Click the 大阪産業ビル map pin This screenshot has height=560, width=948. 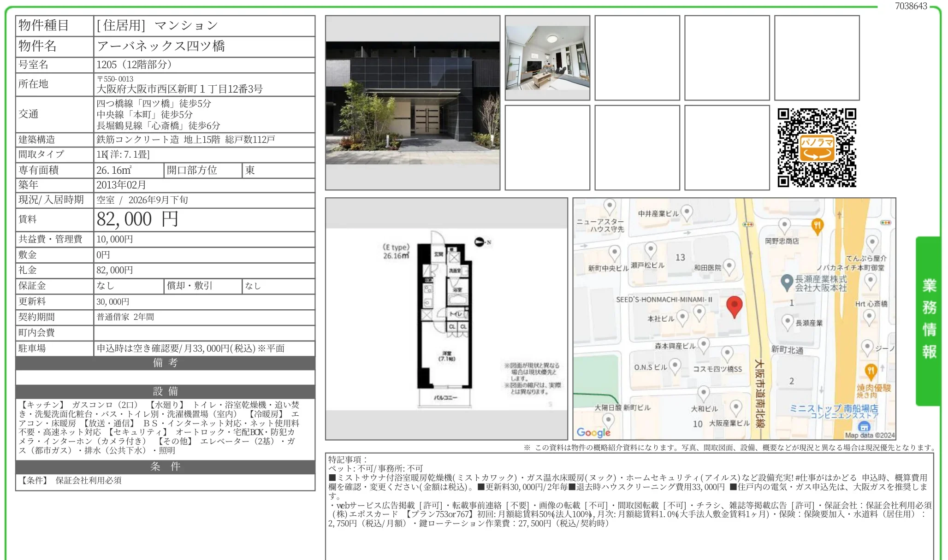(735, 408)
